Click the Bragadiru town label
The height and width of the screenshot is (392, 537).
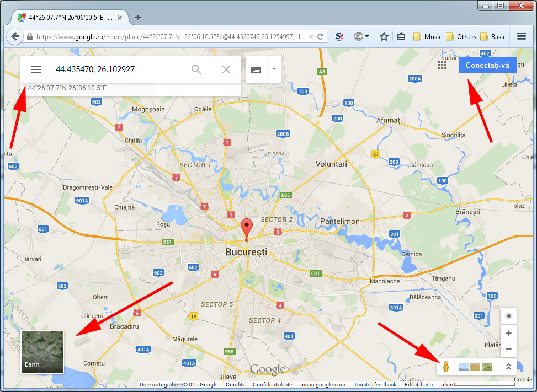pyautogui.click(x=124, y=326)
